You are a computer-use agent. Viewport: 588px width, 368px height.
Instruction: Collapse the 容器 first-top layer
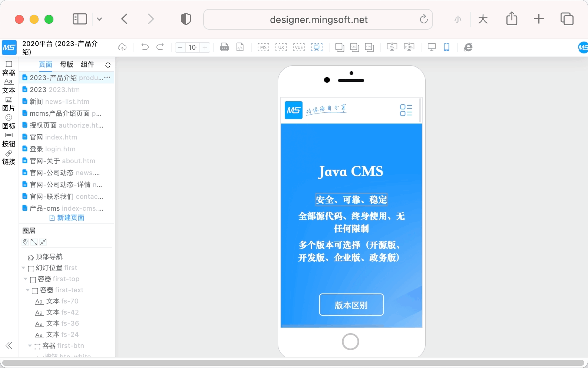(x=26, y=279)
